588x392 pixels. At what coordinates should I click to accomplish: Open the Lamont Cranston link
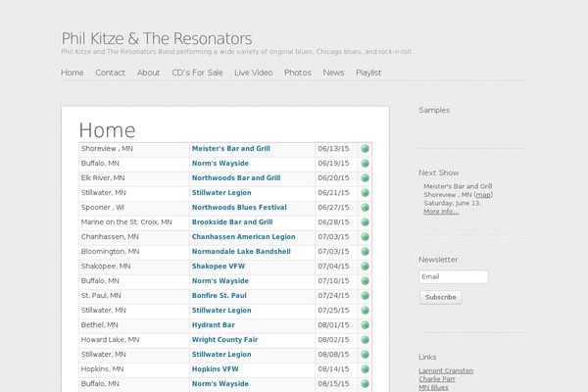[x=446, y=371]
